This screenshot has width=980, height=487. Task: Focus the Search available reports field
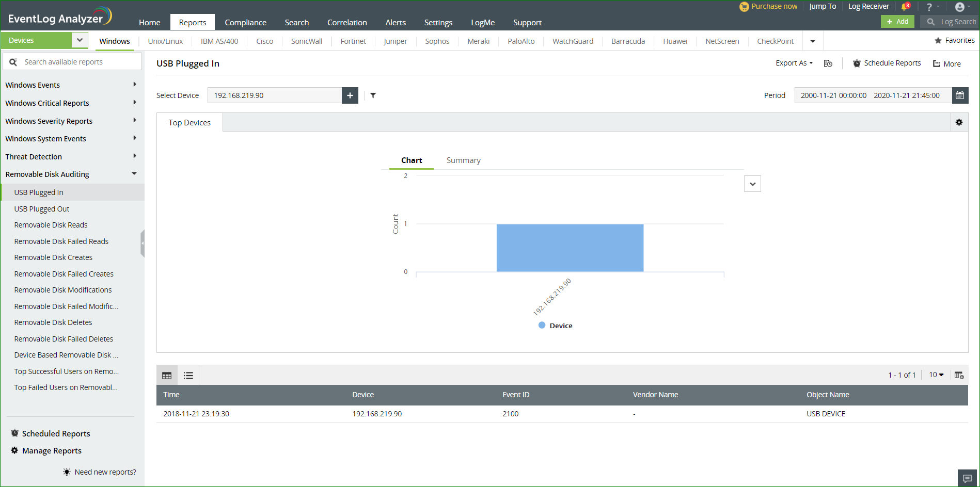[72, 62]
